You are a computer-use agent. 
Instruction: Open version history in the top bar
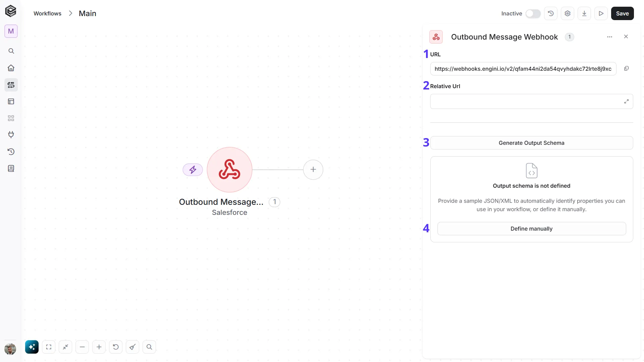coord(551,13)
